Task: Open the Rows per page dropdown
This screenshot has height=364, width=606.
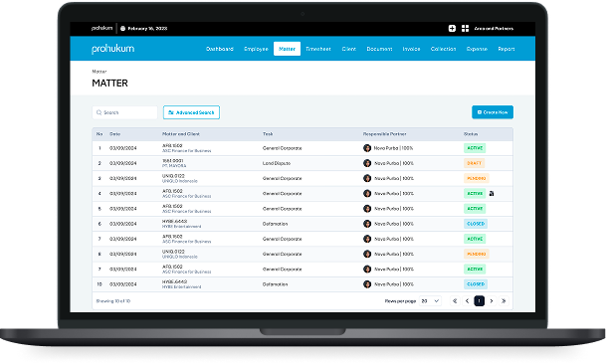Action: [430, 301]
